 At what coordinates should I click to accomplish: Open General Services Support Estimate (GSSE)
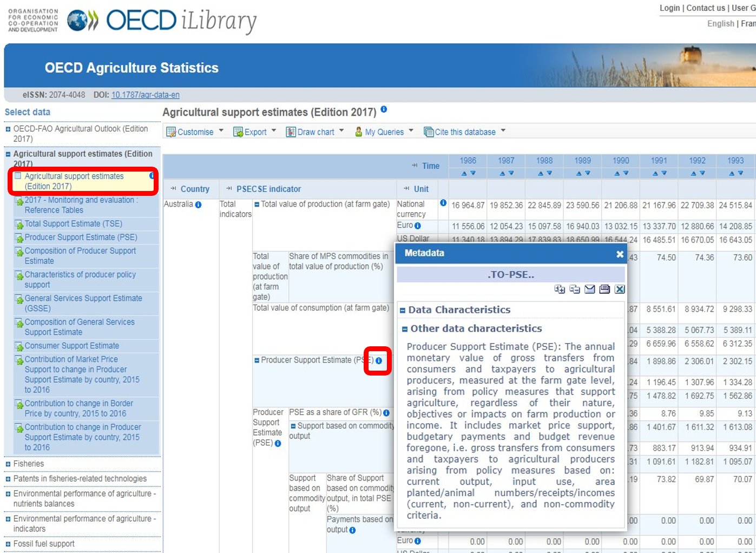pyautogui.click(x=83, y=303)
